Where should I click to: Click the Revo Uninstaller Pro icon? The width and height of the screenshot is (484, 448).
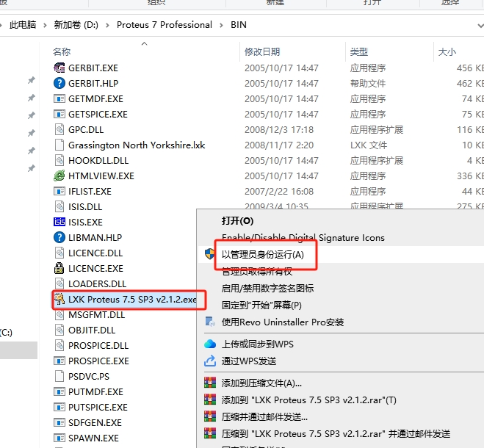click(x=210, y=322)
